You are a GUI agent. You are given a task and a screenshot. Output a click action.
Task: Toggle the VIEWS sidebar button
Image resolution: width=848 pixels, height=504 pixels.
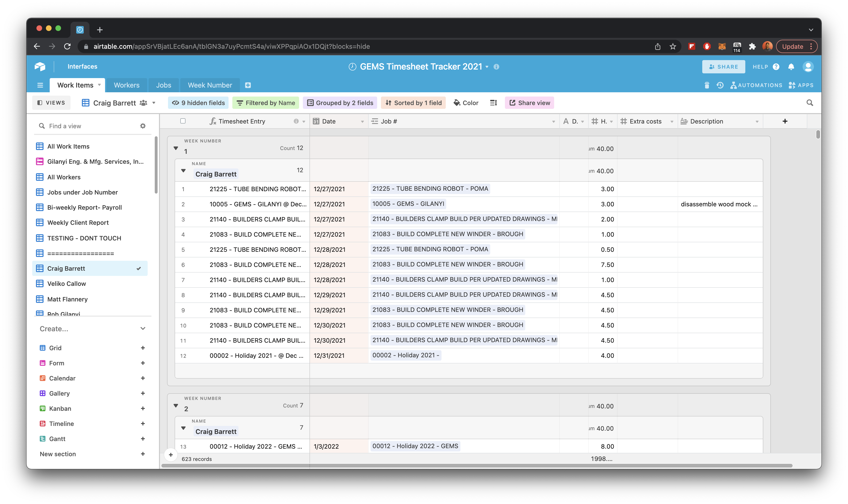point(51,103)
